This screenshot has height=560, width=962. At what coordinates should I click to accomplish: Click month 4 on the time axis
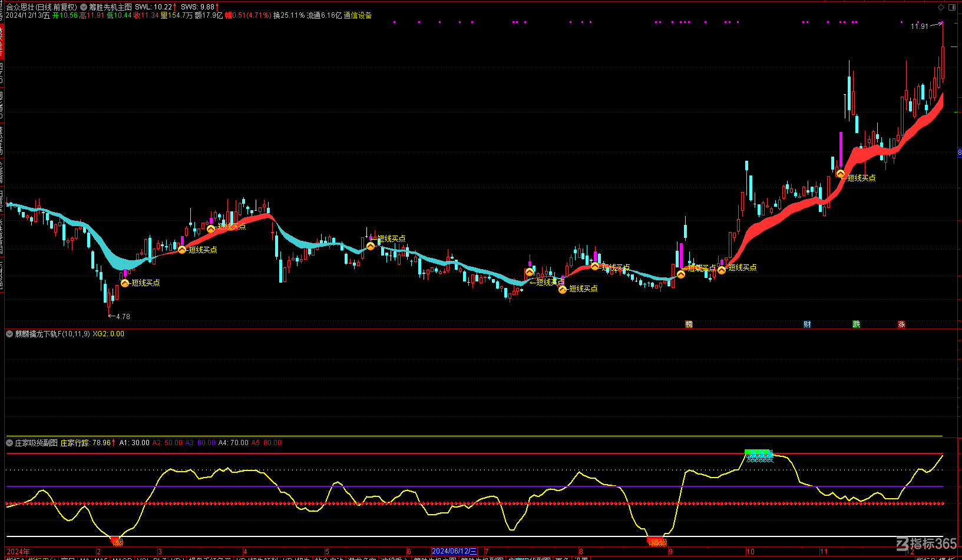[245, 552]
